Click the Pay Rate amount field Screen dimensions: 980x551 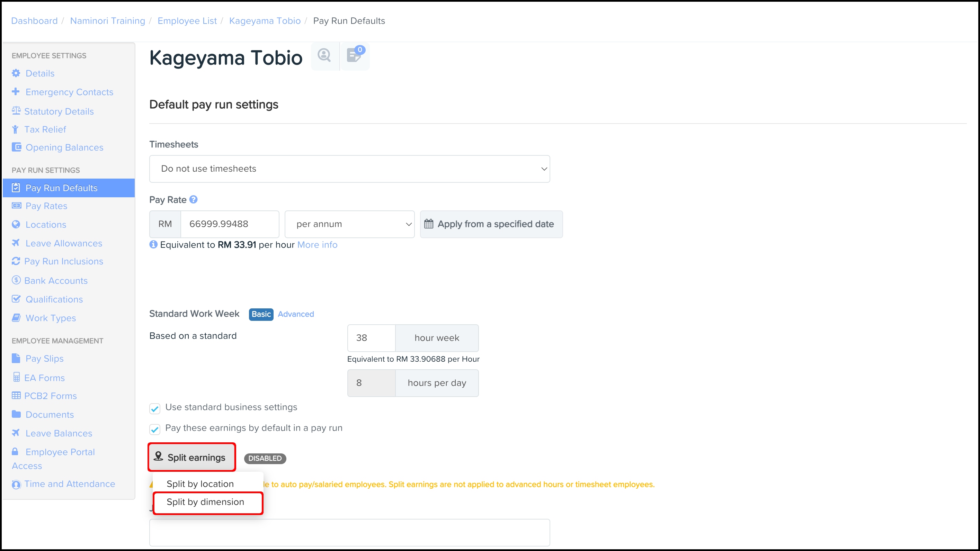pyautogui.click(x=229, y=224)
